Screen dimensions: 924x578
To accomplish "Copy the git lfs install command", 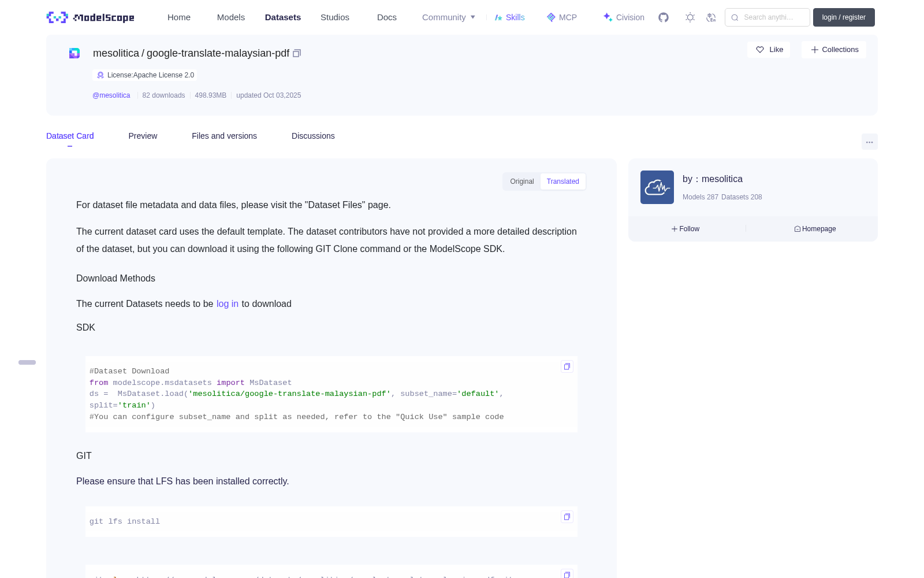I will [567, 517].
